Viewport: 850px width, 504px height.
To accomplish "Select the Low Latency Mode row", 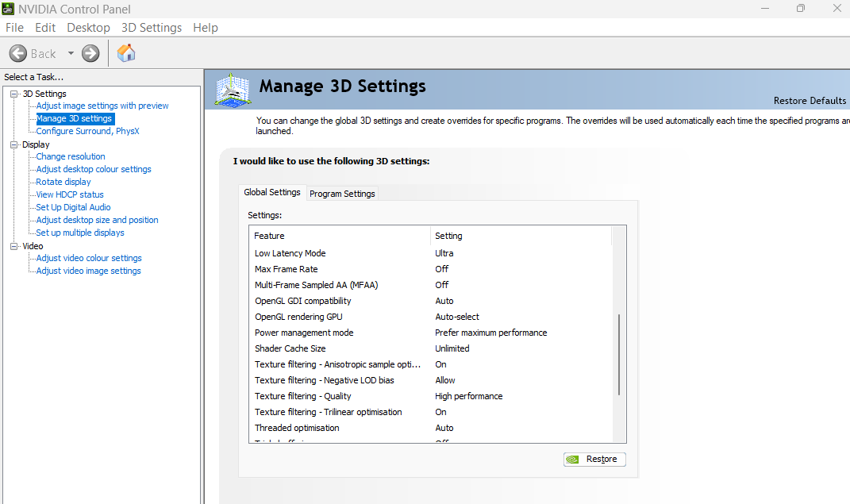I will pyautogui.click(x=431, y=253).
